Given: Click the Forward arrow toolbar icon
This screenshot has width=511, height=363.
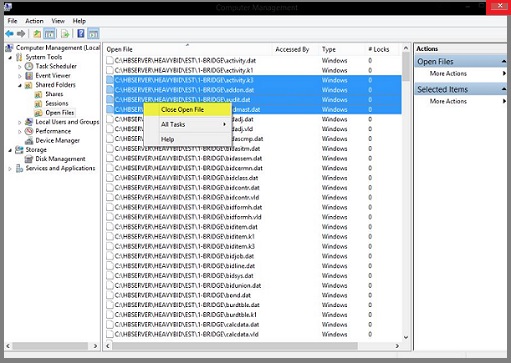Looking at the screenshot, I should [21, 34].
